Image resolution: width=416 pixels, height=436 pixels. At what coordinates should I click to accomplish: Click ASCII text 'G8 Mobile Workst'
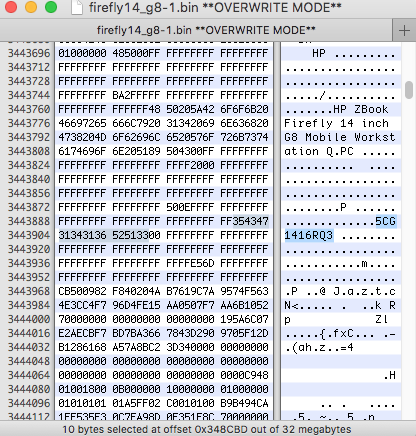[x=340, y=137]
